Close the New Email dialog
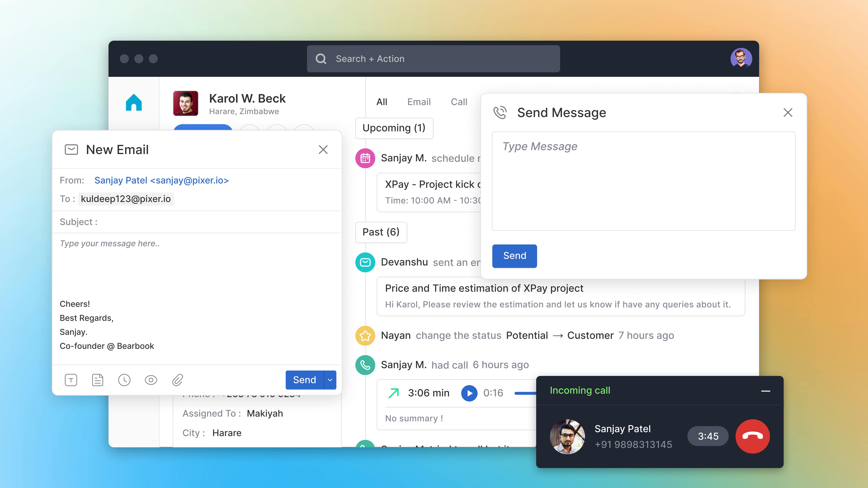Viewport: 868px width, 488px height. (x=323, y=150)
